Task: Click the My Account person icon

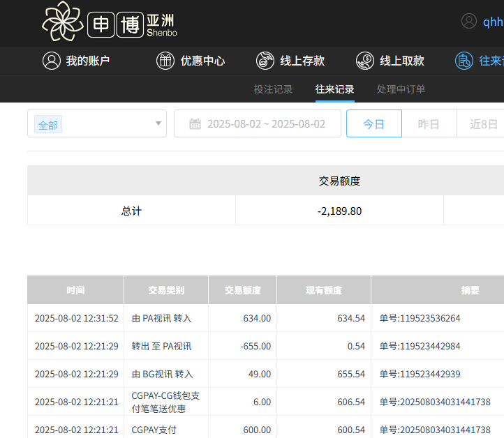Action: coord(51,61)
